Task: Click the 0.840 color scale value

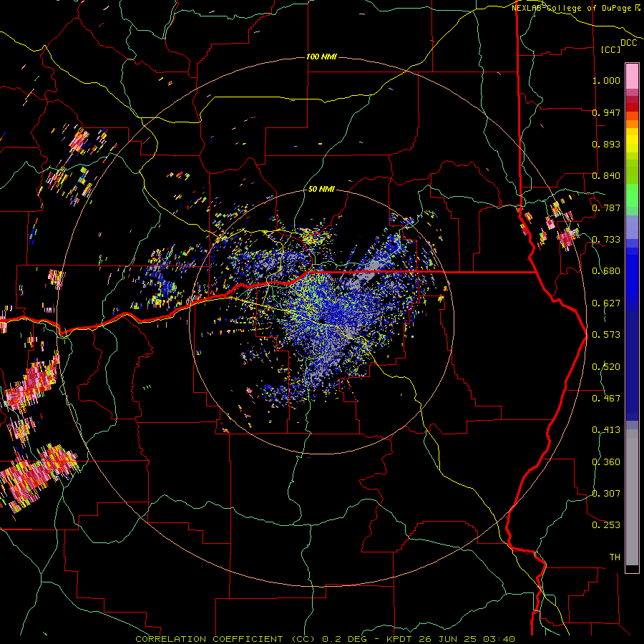Action: click(x=606, y=176)
